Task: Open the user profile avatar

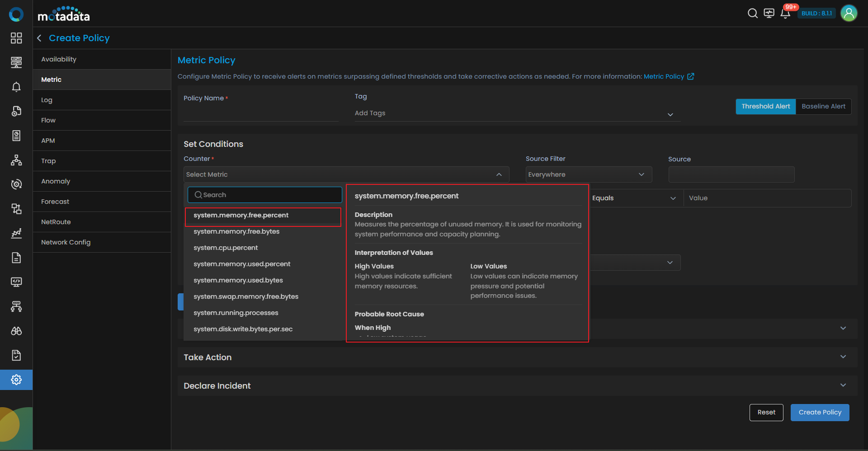Action: (x=849, y=13)
